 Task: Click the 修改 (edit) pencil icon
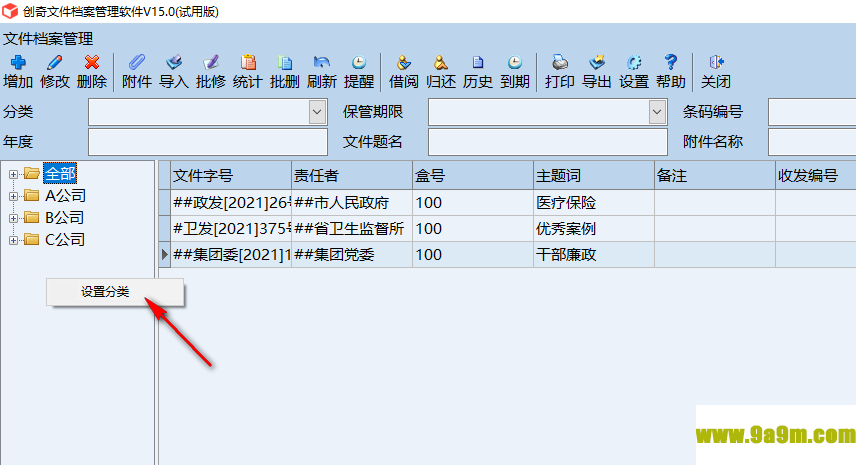click(55, 63)
